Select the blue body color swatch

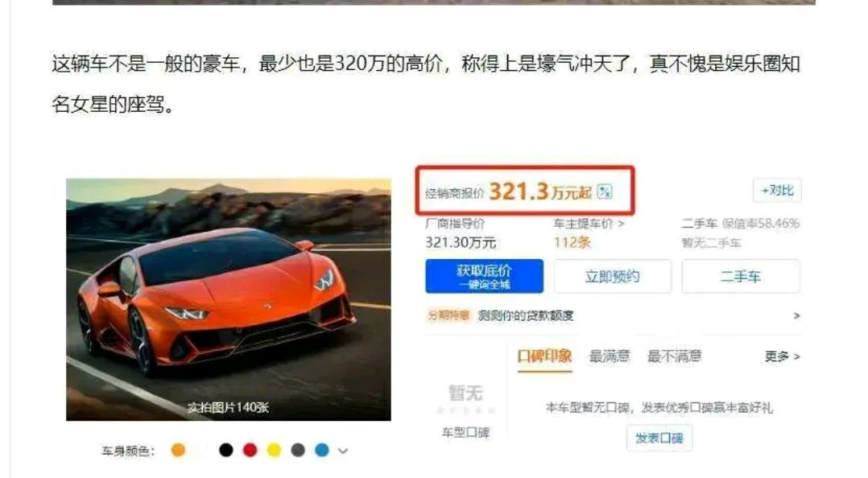321,451
